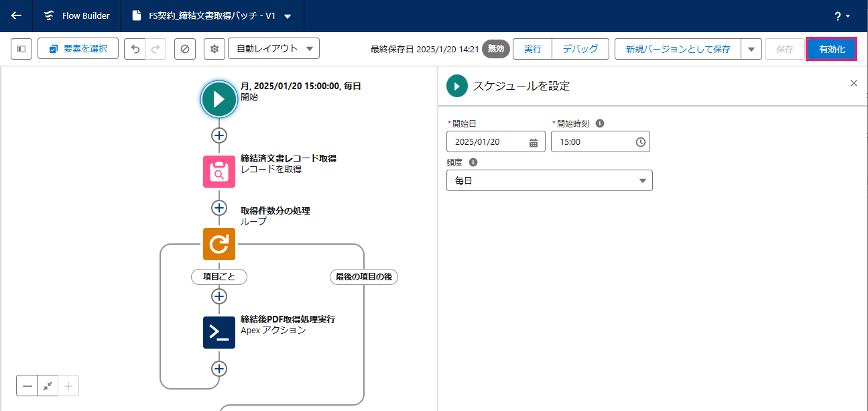Screen dimensions: 868x411
Task: Open the help question mark menu
Action: tap(843, 16)
